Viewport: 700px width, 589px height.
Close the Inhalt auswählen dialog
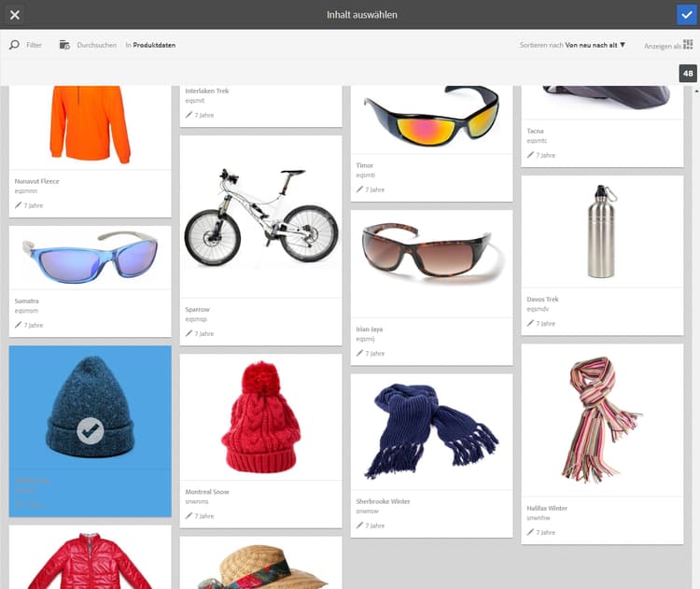(15, 15)
